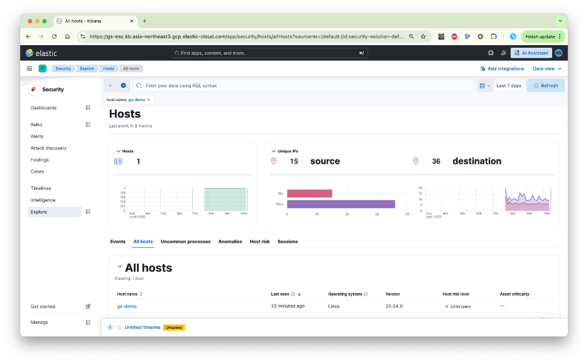
Task: Open the gs-demo host link
Action: click(x=127, y=306)
